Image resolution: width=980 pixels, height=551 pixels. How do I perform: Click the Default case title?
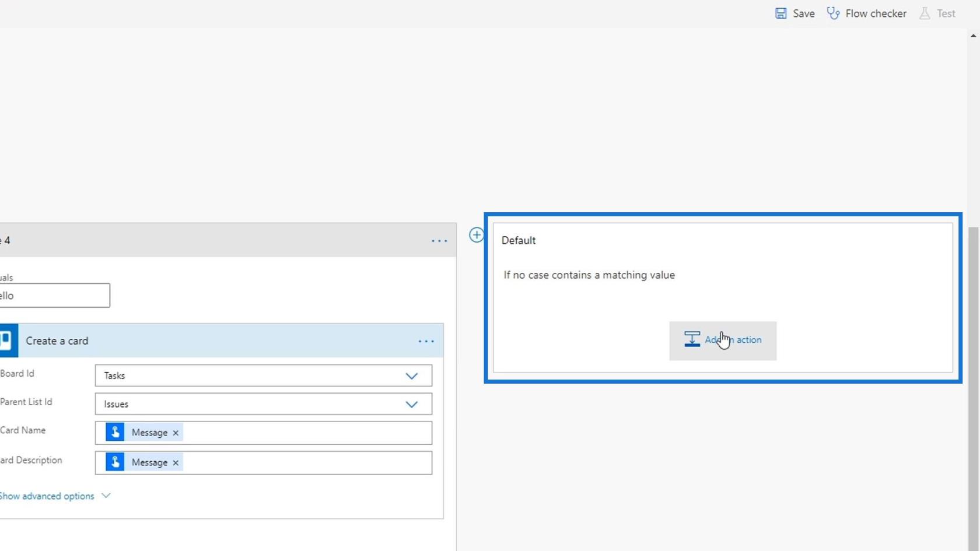(x=519, y=241)
